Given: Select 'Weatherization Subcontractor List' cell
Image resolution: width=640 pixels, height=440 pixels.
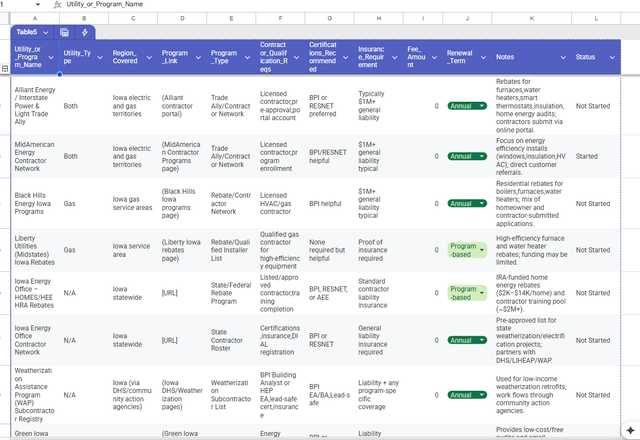Looking at the screenshot, I should pos(231,395).
